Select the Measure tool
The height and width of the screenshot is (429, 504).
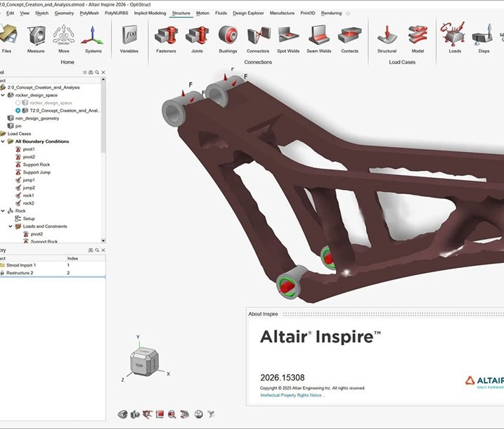[x=36, y=35]
